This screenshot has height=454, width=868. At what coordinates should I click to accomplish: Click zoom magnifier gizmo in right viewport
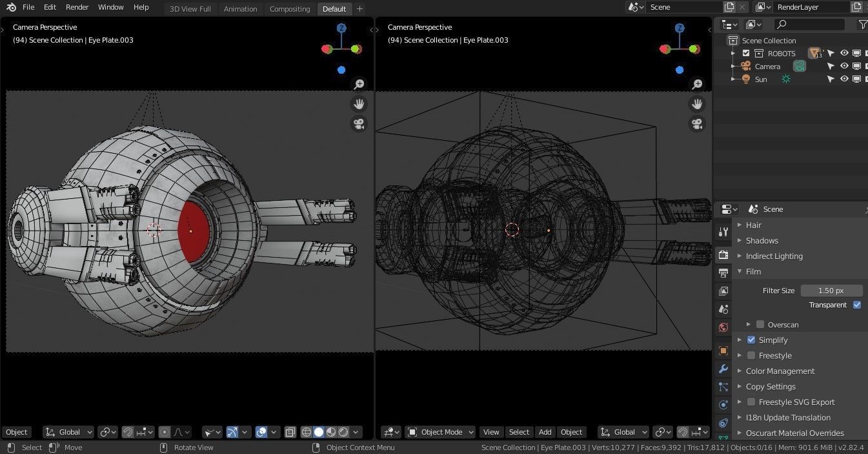click(697, 84)
